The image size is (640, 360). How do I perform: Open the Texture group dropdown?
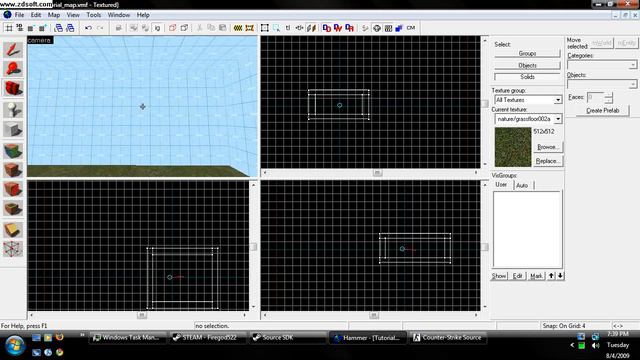tap(558, 100)
